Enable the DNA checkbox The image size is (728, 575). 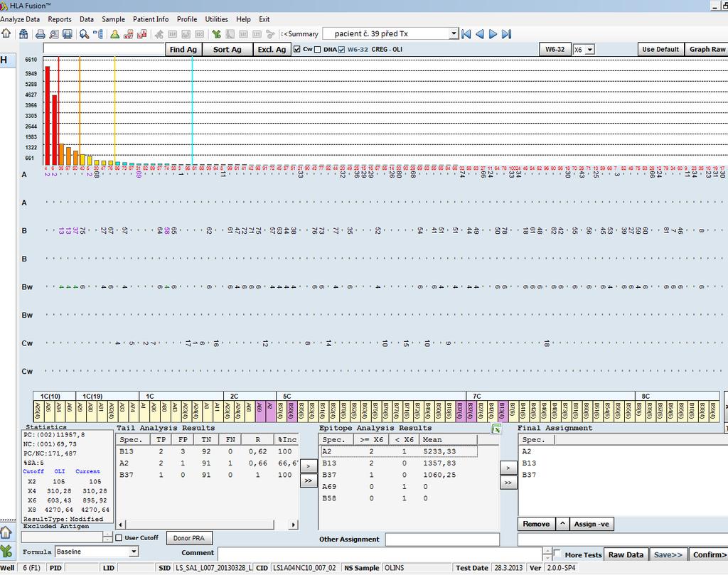tap(318, 49)
